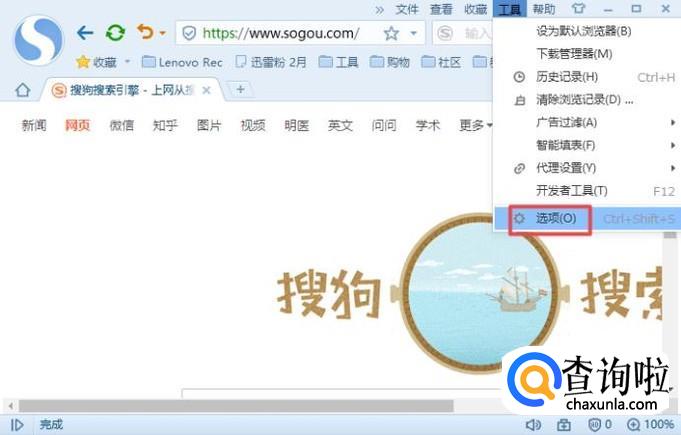The height and width of the screenshot is (435, 681).
Task: Click the 微信 link
Action: (122, 125)
